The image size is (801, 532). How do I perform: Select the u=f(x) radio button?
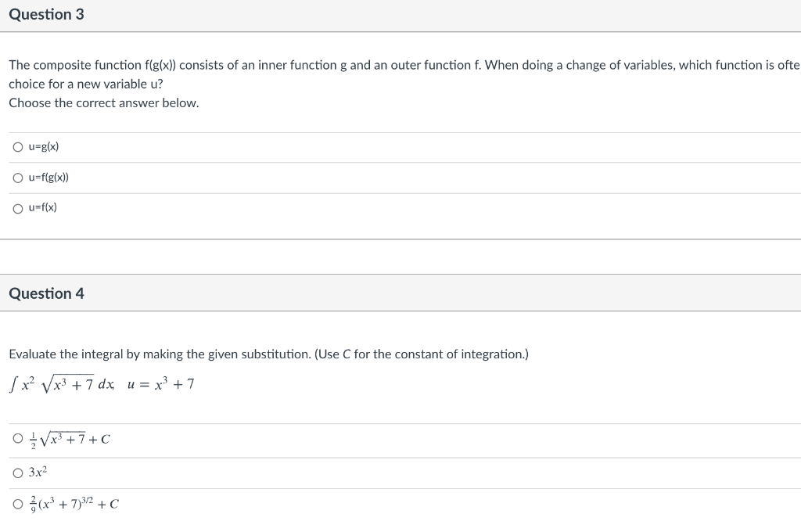pyautogui.click(x=17, y=208)
